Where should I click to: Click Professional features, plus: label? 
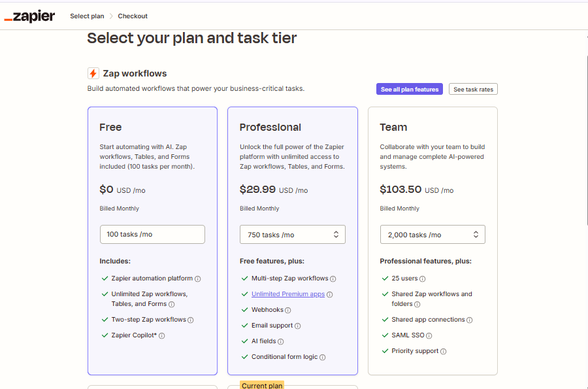pos(425,261)
